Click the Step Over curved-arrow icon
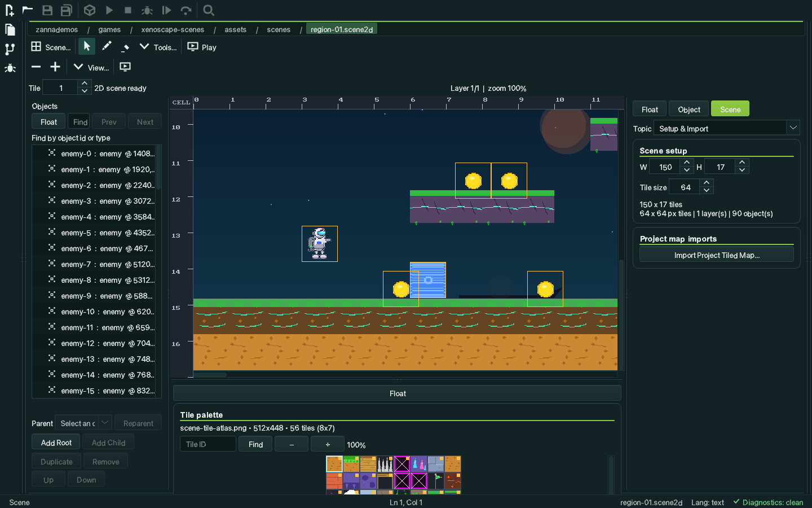This screenshot has width=812, height=508. coord(186,10)
